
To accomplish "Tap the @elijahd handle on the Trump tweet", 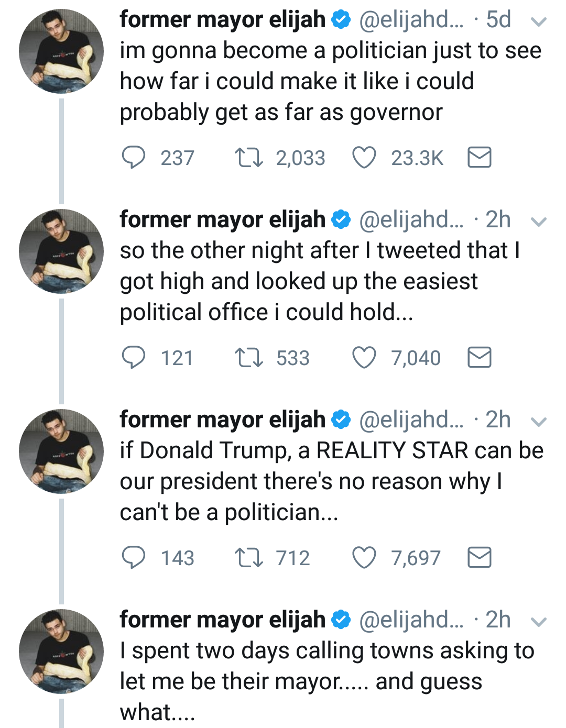I will pyautogui.click(x=411, y=420).
